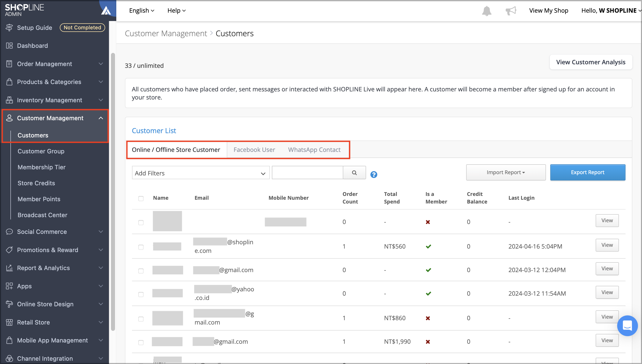This screenshot has width=642, height=364.
Task: Open Store Credits in the sidebar
Action: click(36, 183)
